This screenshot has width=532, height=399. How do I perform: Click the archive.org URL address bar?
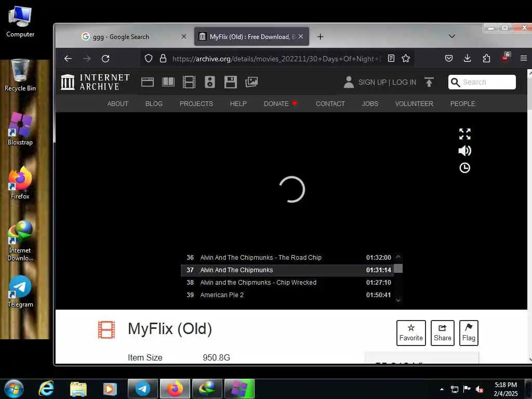click(276, 59)
